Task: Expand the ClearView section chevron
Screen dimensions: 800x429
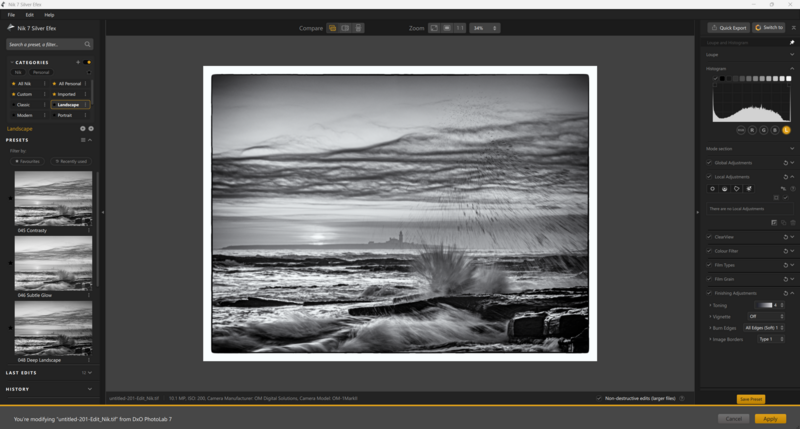Action: 792,237
